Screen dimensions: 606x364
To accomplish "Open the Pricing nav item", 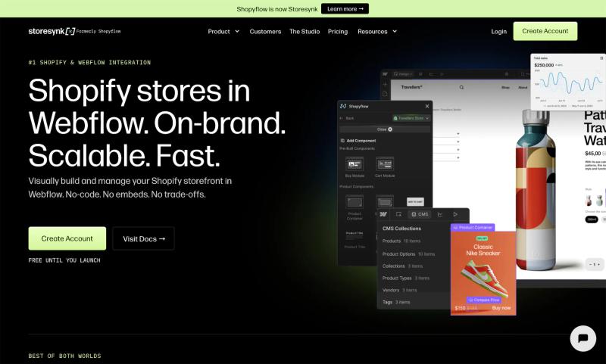I will 338,31.
